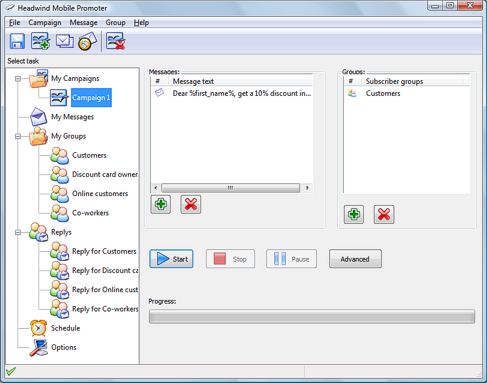The width and height of the screenshot is (487, 383).
Task: Open the Group menu
Action: pyautogui.click(x=115, y=23)
